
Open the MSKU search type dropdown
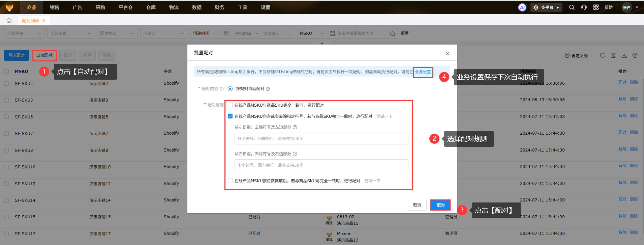pos(312,33)
